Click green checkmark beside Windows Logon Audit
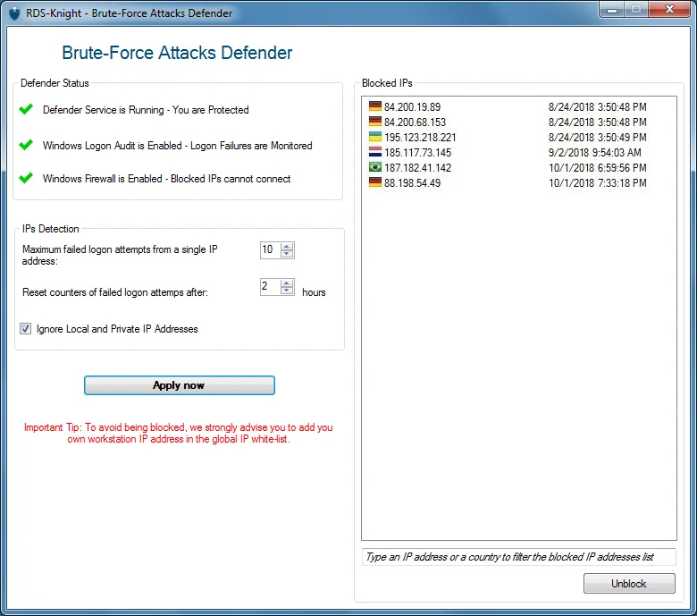Viewport: 697px width, 616px height. point(26,145)
